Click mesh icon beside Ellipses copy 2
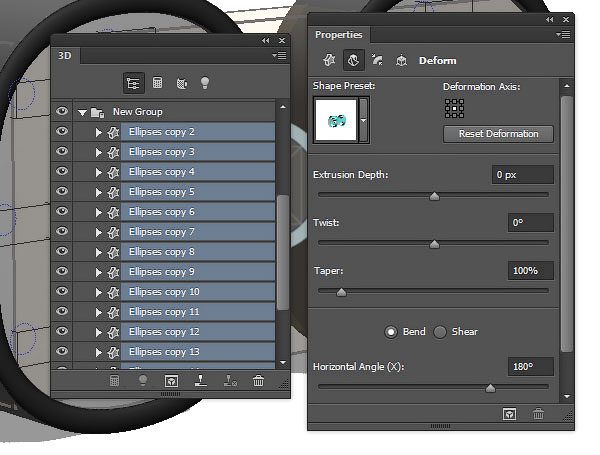Viewport: 600px width, 455px height. tap(113, 132)
